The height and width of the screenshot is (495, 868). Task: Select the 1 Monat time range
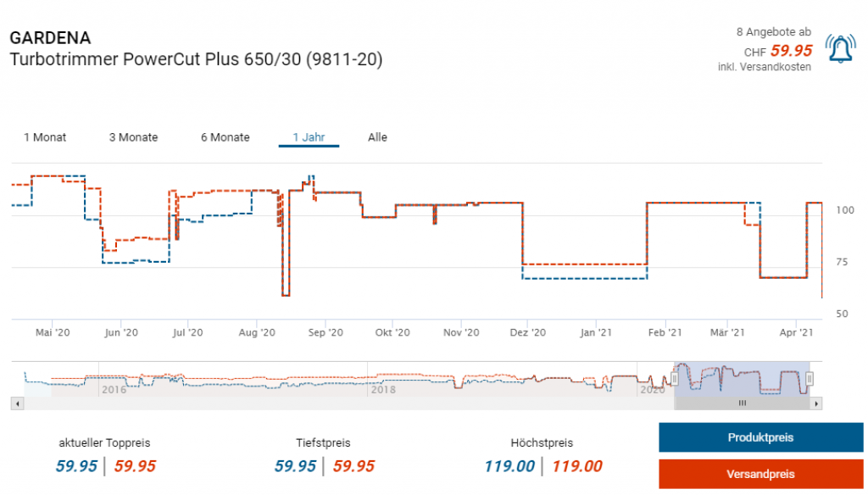[45, 137]
